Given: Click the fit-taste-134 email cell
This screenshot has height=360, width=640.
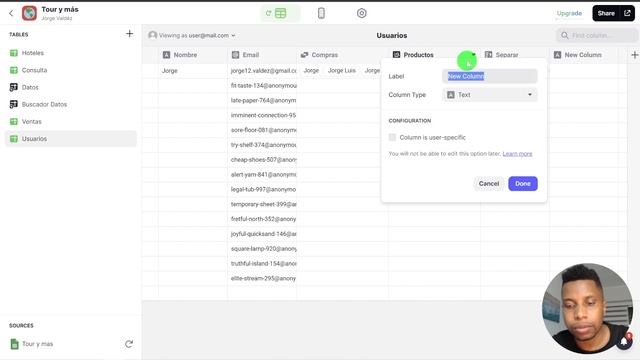Looking at the screenshot, I should pyautogui.click(x=262, y=86).
